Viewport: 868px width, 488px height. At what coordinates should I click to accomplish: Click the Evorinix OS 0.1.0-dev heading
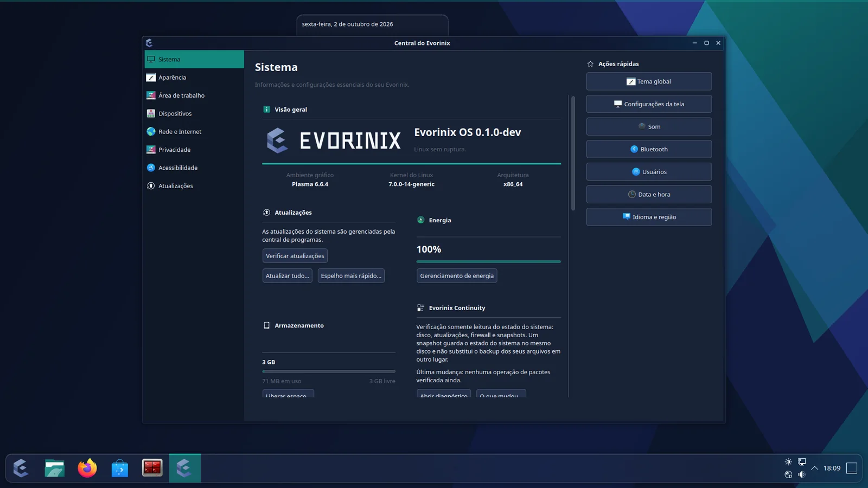click(x=468, y=132)
